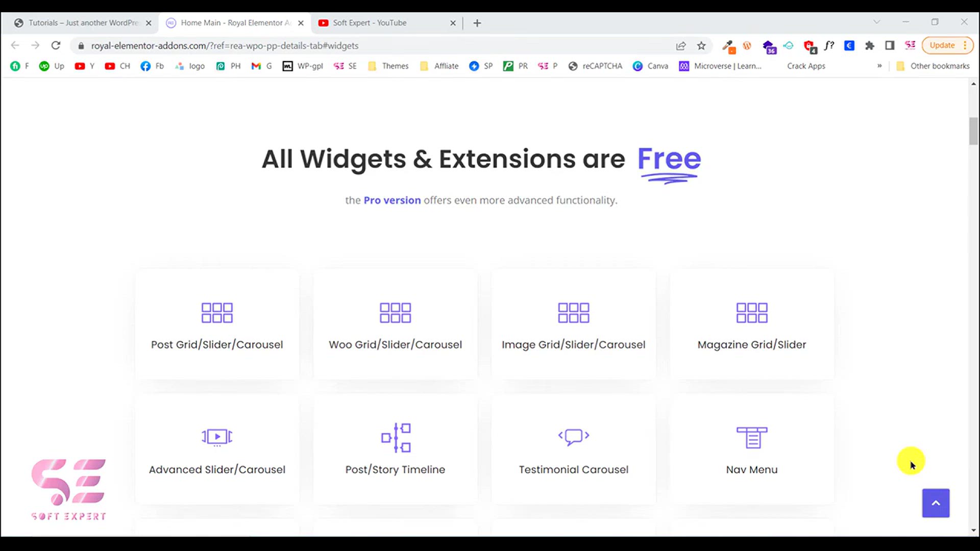The height and width of the screenshot is (551, 980).
Task: Select the Nav Menu widget icon
Action: click(752, 437)
